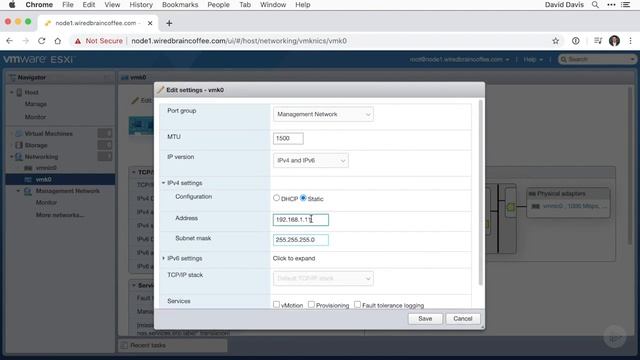Viewport: 640px width, 360px height.
Task: Select vmk0 in the Navigator tree
Action: point(60,179)
